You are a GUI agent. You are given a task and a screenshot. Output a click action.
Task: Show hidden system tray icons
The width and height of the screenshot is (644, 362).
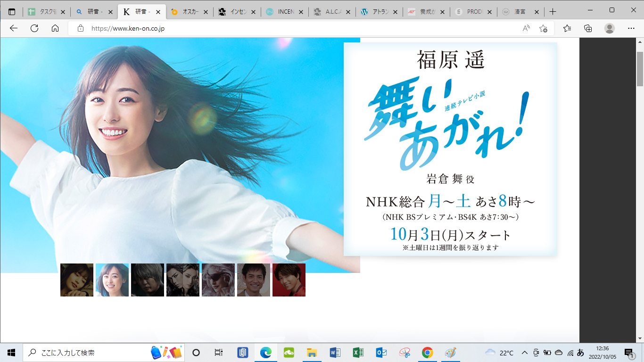click(x=525, y=353)
